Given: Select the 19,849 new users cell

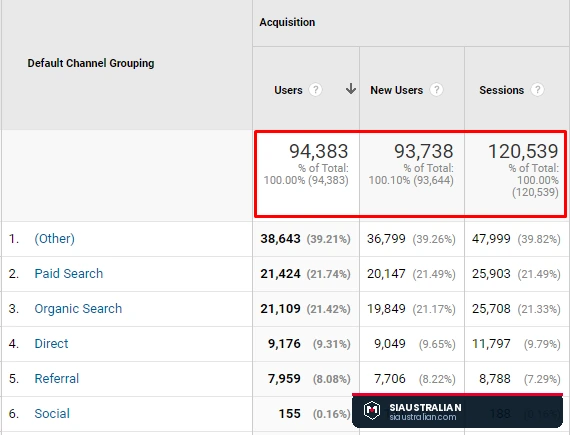Looking at the screenshot, I should pos(386,309).
